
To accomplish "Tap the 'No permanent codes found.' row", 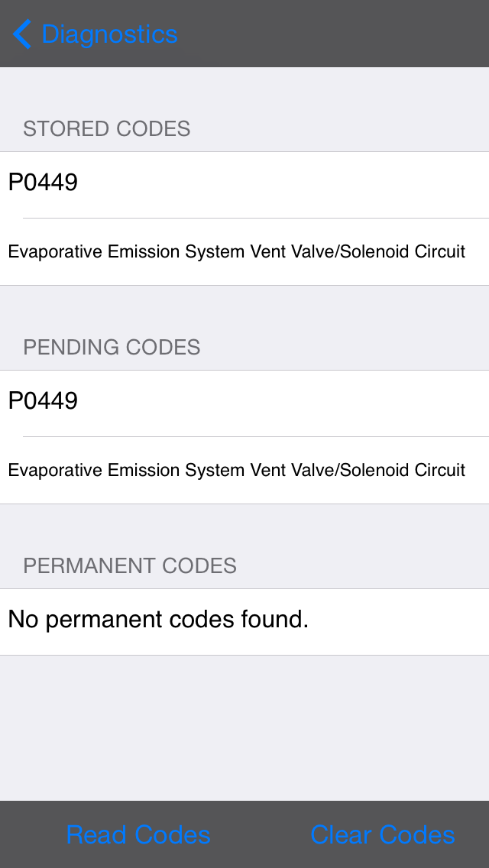I will (x=158, y=620).
